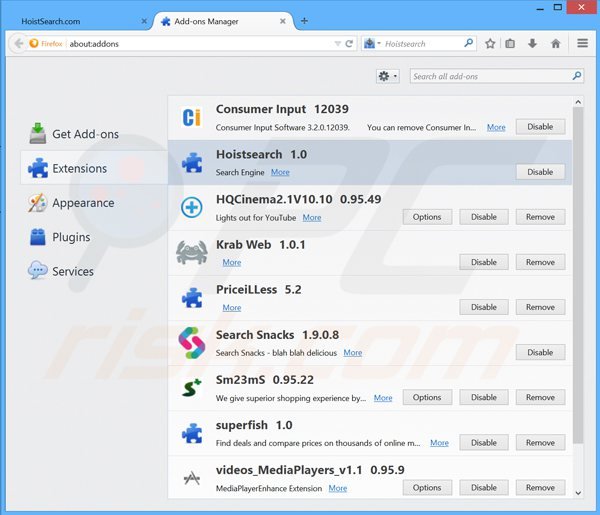This screenshot has width=600, height=515.
Task: Remove HQCinema2.1V10.10 extension
Action: click(540, 217)
